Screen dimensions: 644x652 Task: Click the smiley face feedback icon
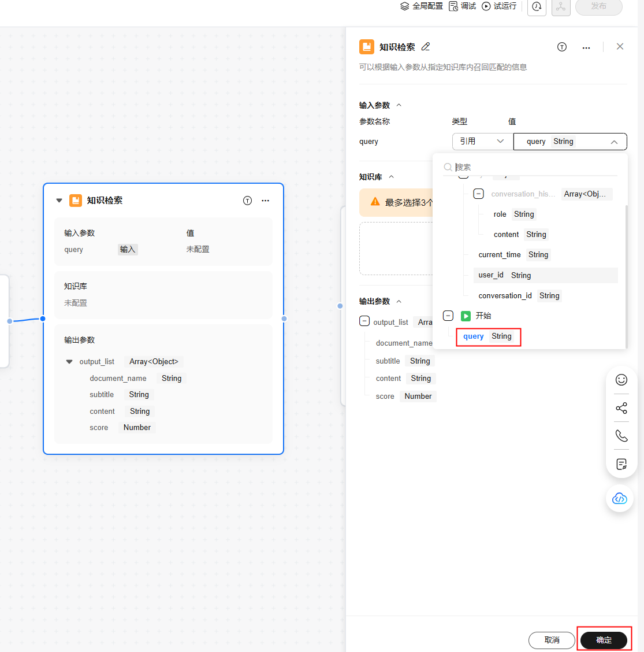621,380
